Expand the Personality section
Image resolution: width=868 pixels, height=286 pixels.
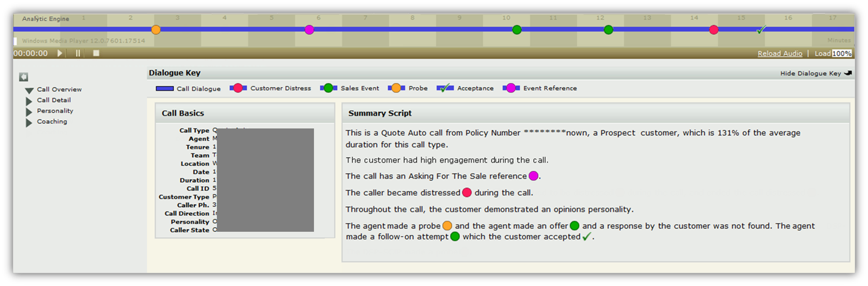pyautogui.click(x=29, y=112)
